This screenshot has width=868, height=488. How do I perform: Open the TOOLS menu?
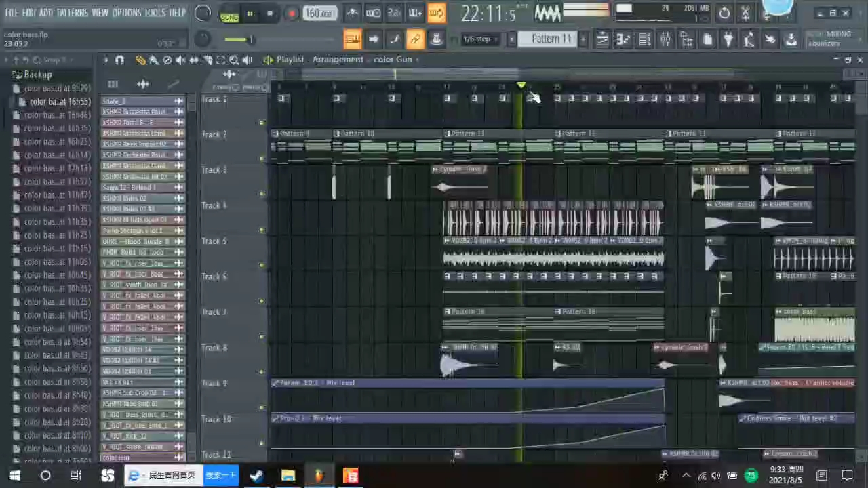click(155, 13)
